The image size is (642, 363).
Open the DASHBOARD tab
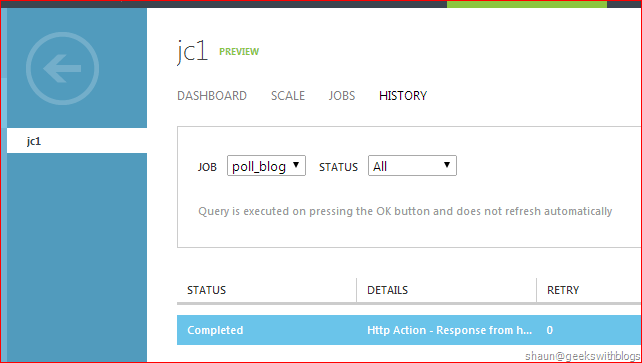212,96
